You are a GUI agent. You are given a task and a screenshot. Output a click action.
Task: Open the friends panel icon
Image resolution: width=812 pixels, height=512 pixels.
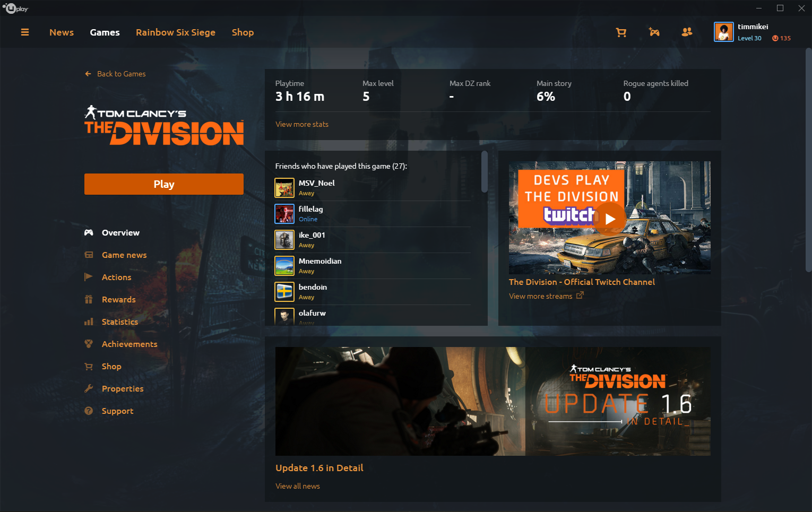(x=687, y=32)
